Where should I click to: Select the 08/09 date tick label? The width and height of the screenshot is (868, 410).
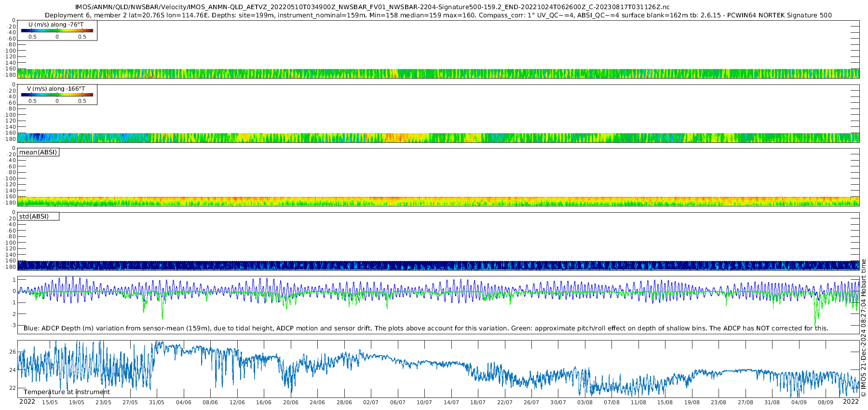pyautogui.click(x=826, y=402)
